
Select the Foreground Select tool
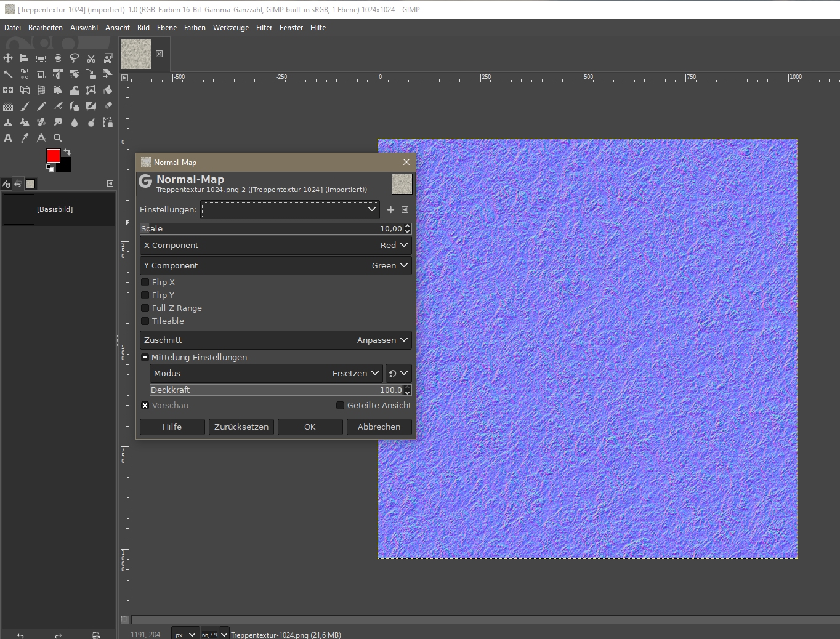point(108,58)
